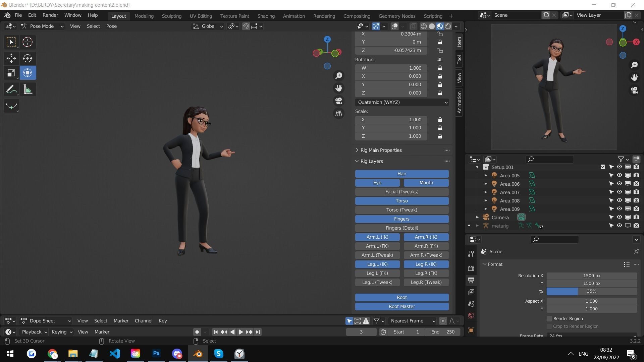
Task: Select the Annotate tool
Action: click(x=11, y=89)
